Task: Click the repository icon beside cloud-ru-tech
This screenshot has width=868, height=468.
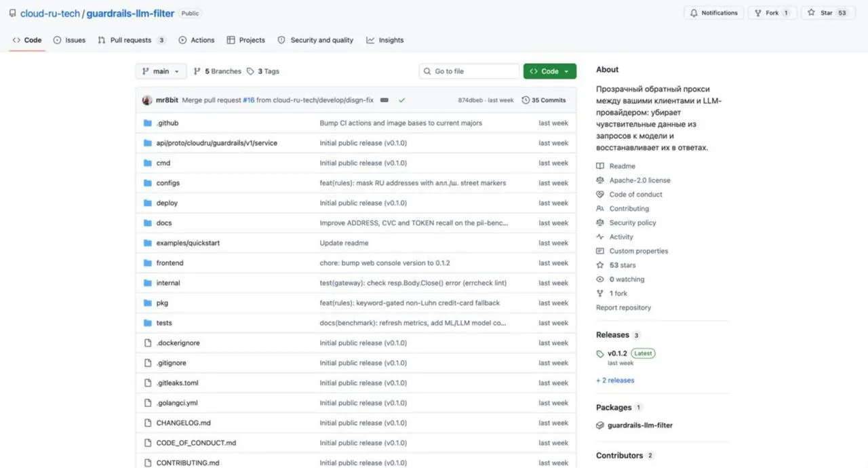Action: [12, 13]
